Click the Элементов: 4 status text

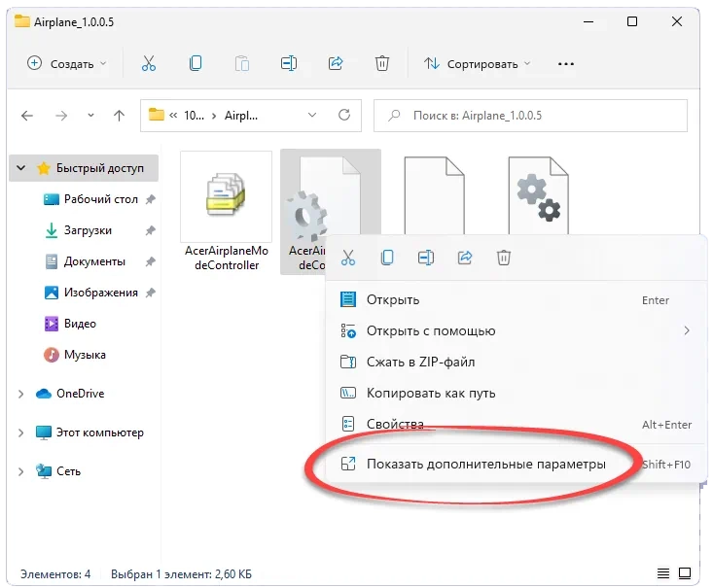pos(55,574)
